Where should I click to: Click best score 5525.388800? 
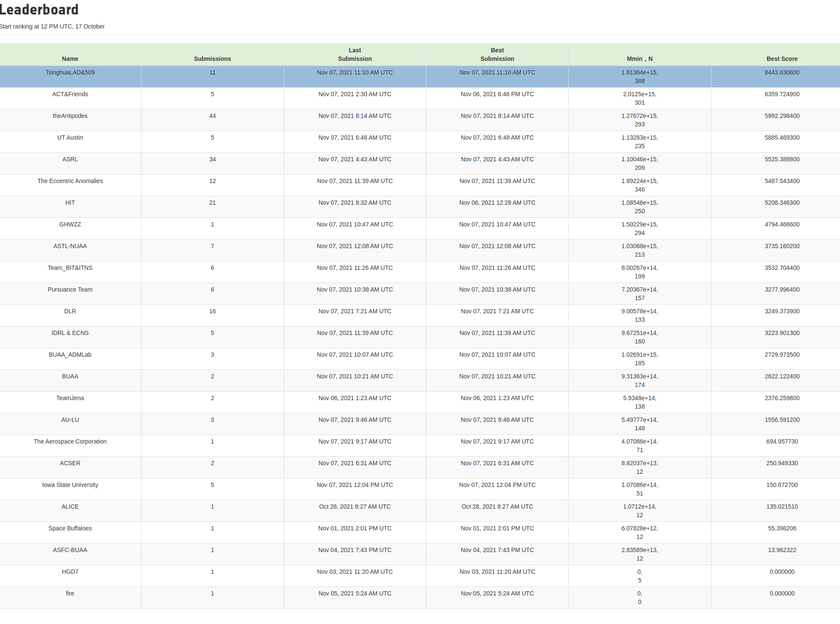782,159
